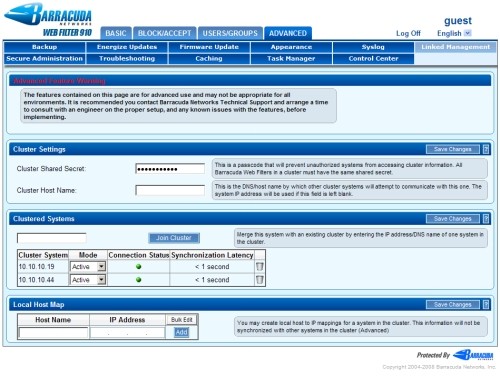Click the Cluster Host Name label
The height and width of the screenshot is (376, 500).
point(47,190)
